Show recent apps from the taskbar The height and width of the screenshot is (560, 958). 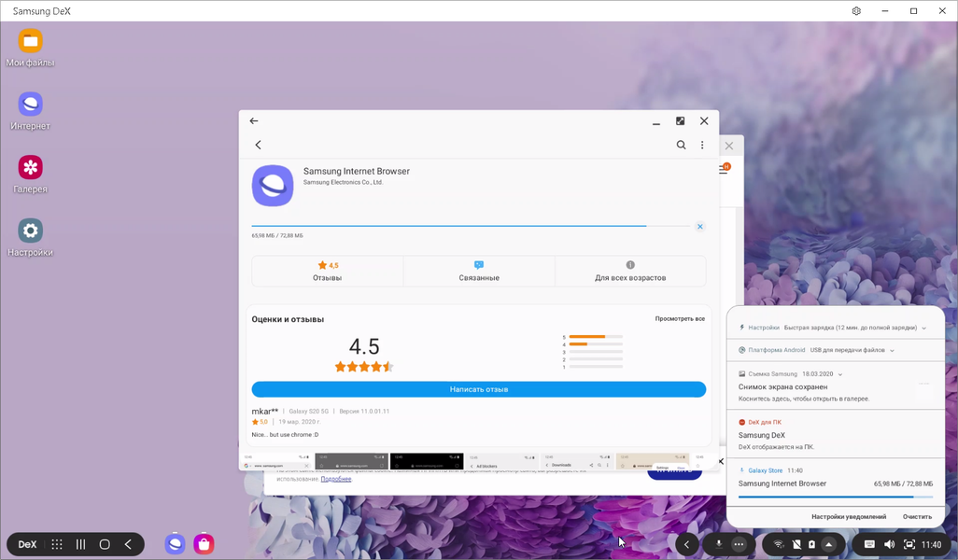[80, 544]
